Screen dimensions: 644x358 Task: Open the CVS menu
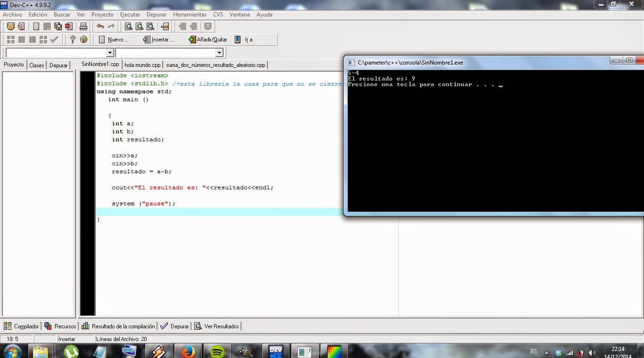coord(218,15)
